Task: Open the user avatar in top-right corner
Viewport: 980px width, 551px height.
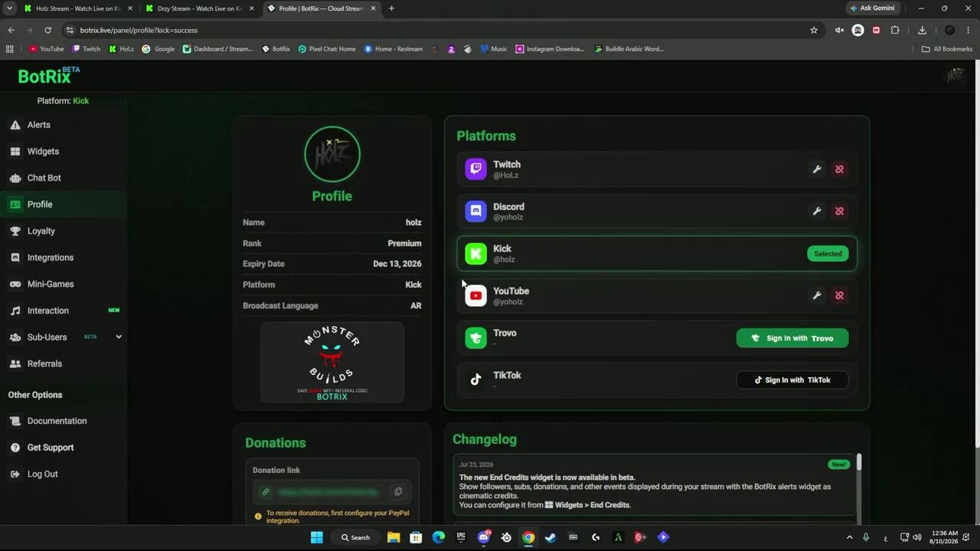Action: (x=955, y=75)
